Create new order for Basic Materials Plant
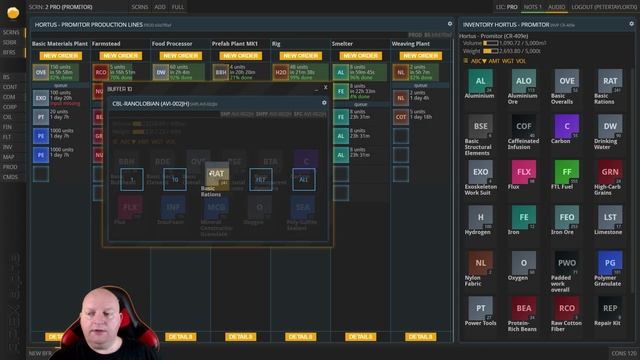Viewport: 640px width, 360px height. click(61, 56)
